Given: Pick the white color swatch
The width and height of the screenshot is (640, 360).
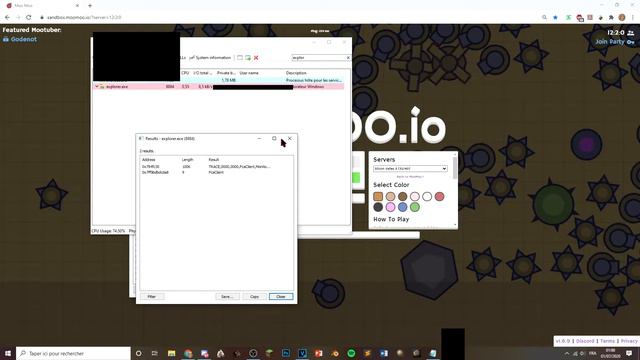Looking at the screenshot, I should (427, 196).
